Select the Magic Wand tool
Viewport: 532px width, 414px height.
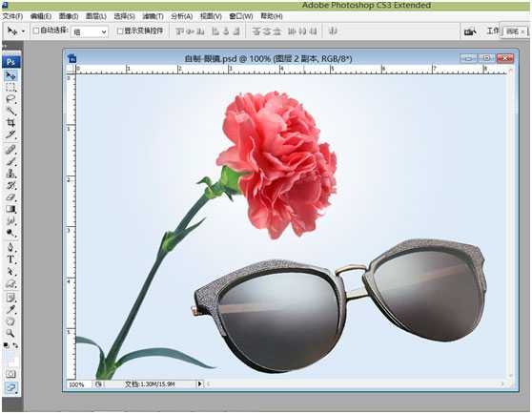tap(11, 111)
